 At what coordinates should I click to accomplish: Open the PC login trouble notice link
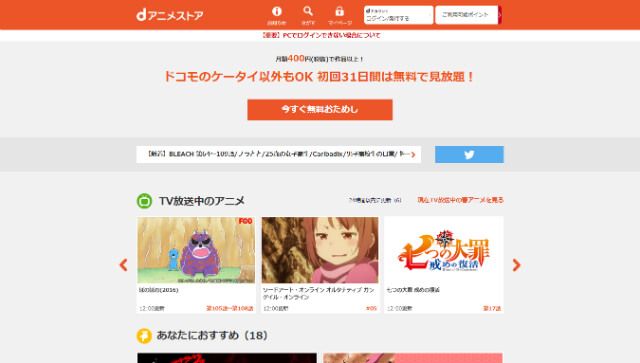320,36
